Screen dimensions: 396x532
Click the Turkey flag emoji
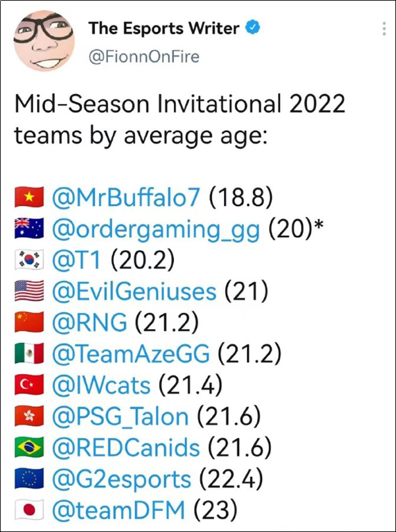29,385
